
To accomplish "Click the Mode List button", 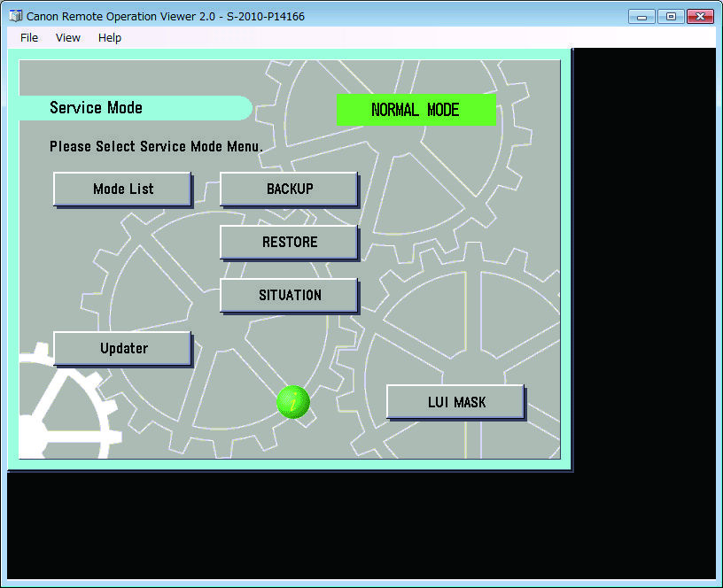I will (122, 189).
